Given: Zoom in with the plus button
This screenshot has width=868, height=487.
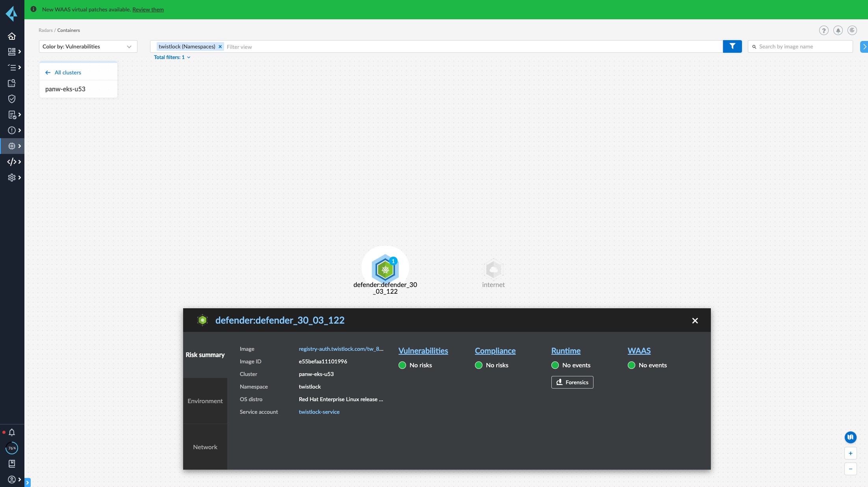Looking at the screenshot, I should (850, 453).
